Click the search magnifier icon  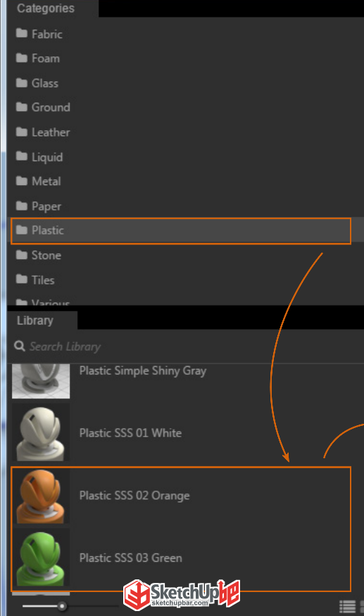[x=19, y=346]
